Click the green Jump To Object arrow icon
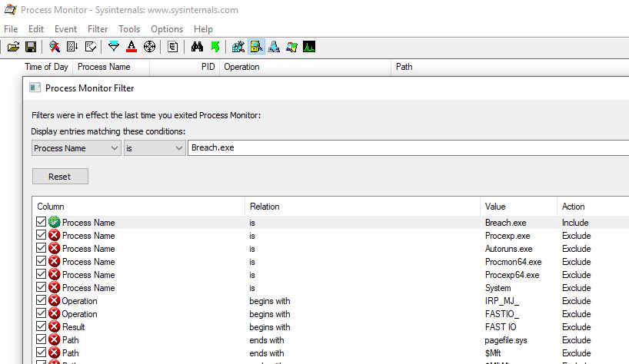629x364 pixels. 215,47
